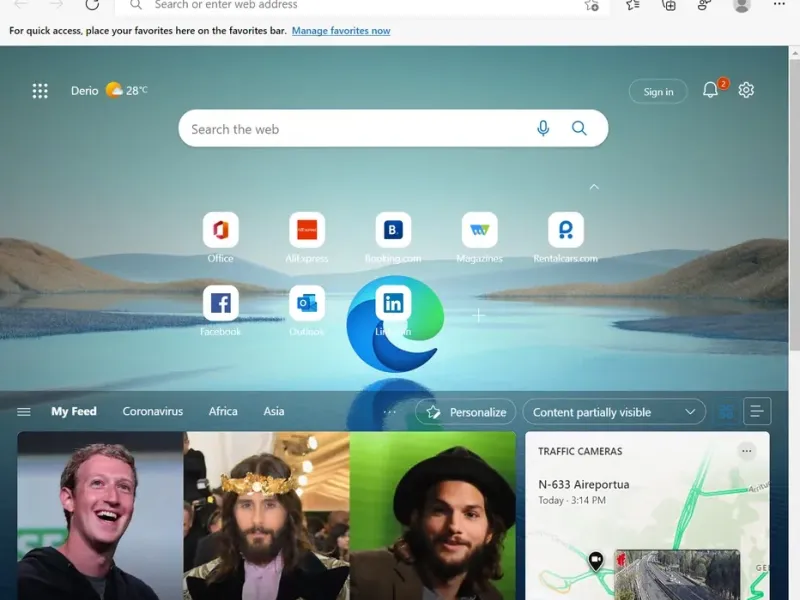
Task: Switch feed to list layout
Action: click(757, 411)
